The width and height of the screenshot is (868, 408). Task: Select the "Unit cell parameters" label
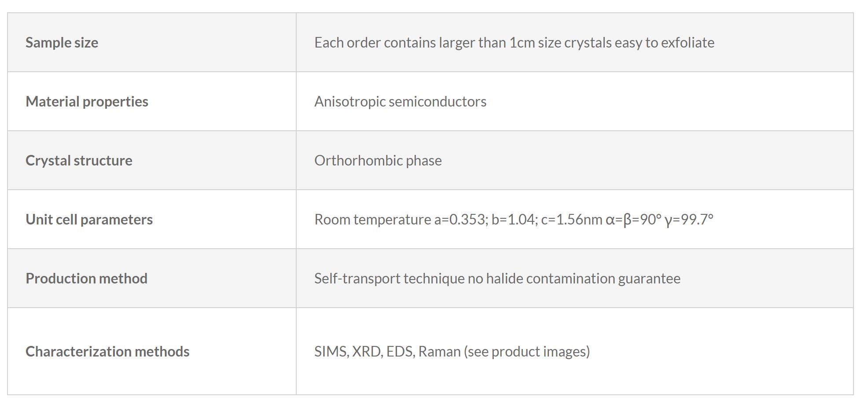point(89,220)
